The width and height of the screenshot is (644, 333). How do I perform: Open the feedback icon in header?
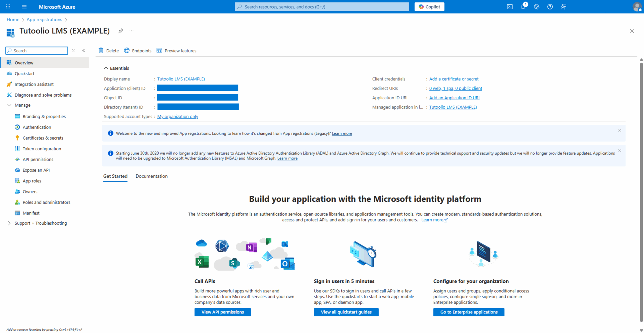click(x=563, y=7)
